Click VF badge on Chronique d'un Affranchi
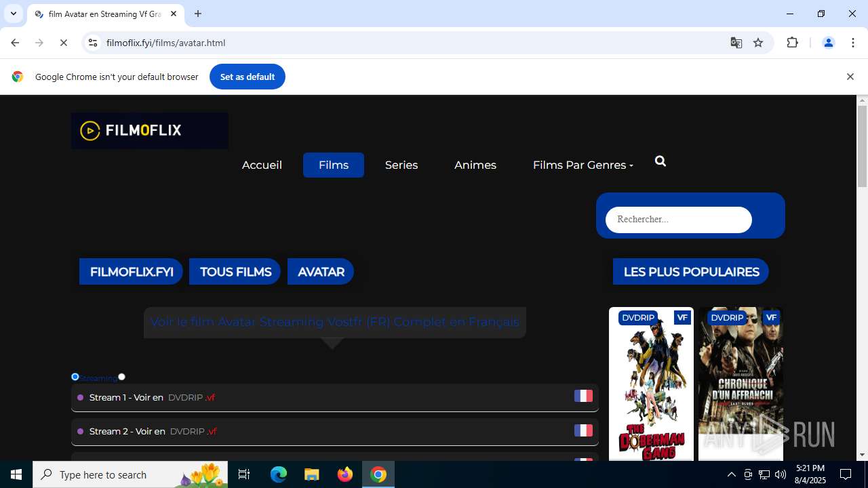The image size is (868, 488). (771, 317)
